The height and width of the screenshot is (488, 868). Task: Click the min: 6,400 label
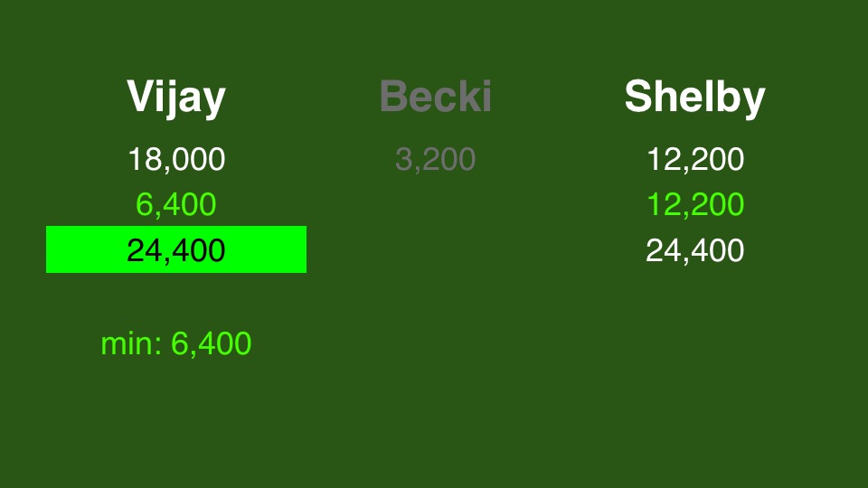click(x=176, y=343)
